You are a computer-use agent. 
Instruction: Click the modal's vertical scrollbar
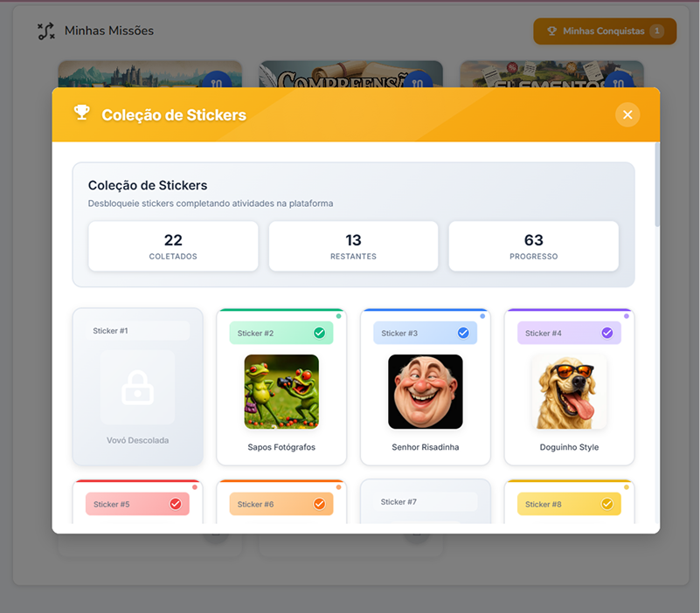656,185
